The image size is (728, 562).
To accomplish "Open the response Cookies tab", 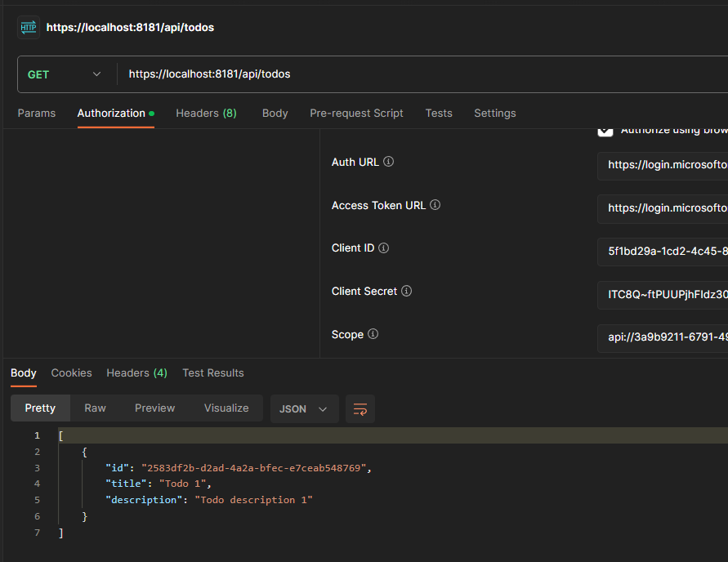I will (72, 373).
